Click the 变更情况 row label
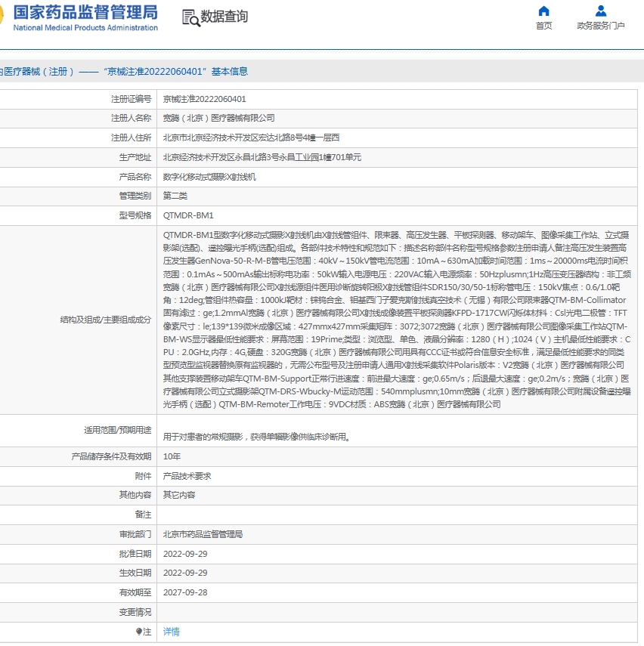Image resolution: width=644 pixels, height=646 pixels. (135, 612)
